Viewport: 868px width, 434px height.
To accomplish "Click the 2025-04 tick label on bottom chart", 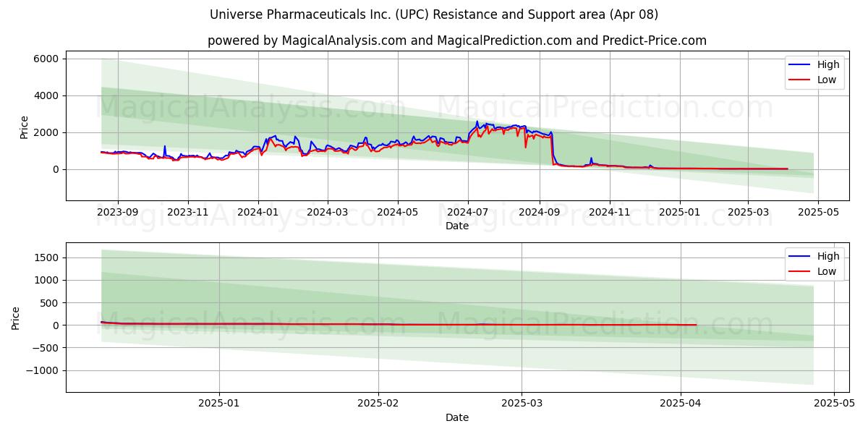I will (681, 404).
